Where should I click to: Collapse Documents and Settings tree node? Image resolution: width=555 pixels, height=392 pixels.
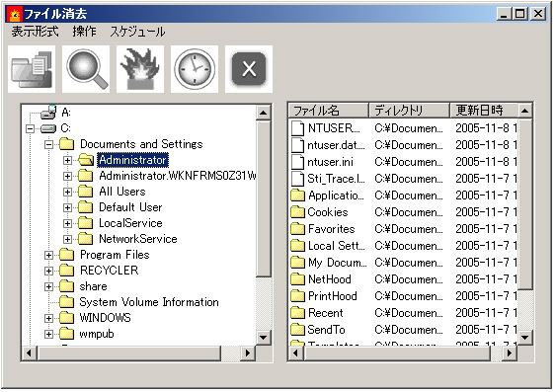48,144
